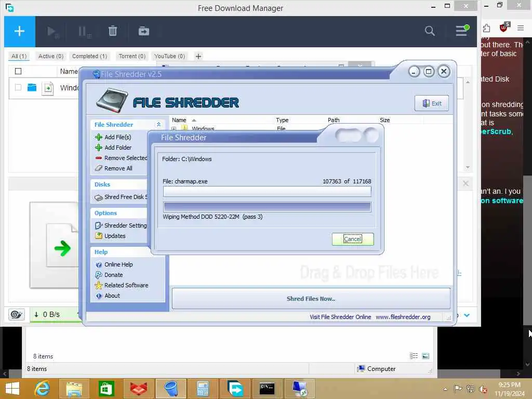
Task: Open the About item
Action: [x=108, y=296]
